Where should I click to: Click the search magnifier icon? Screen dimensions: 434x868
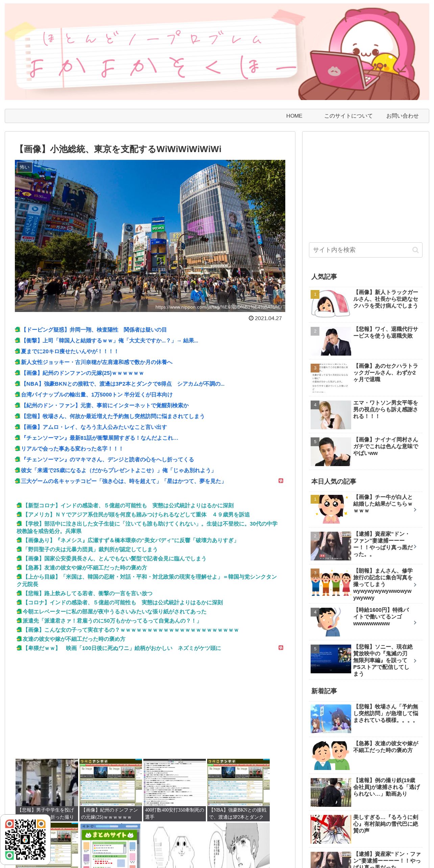(415, 250)
